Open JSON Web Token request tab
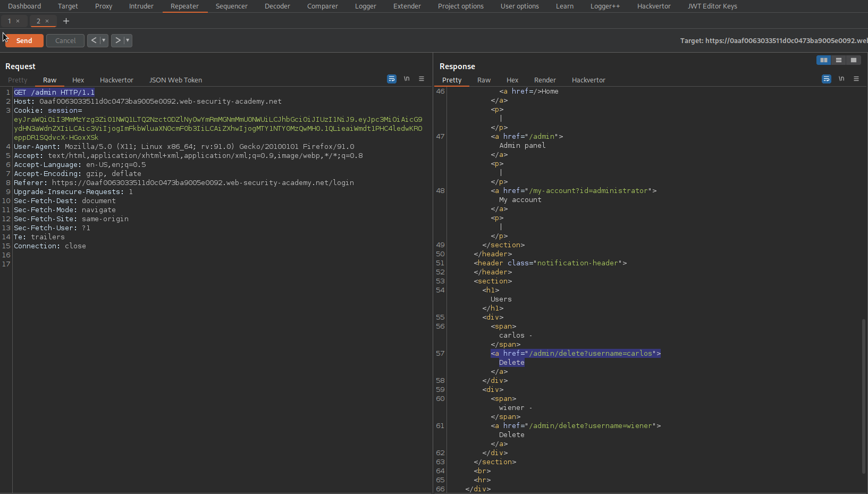The height and width of the screenshot is (494, 868). [175, 80]
